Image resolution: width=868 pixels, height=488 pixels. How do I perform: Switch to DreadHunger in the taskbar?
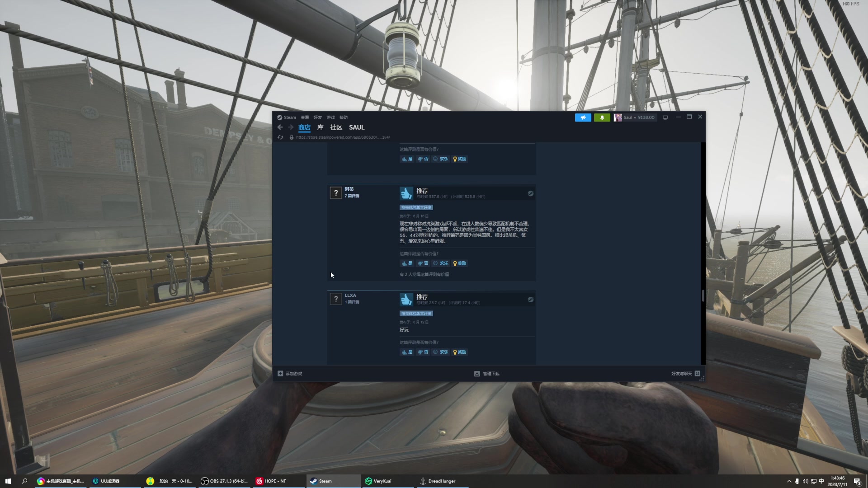click(442, 481)
